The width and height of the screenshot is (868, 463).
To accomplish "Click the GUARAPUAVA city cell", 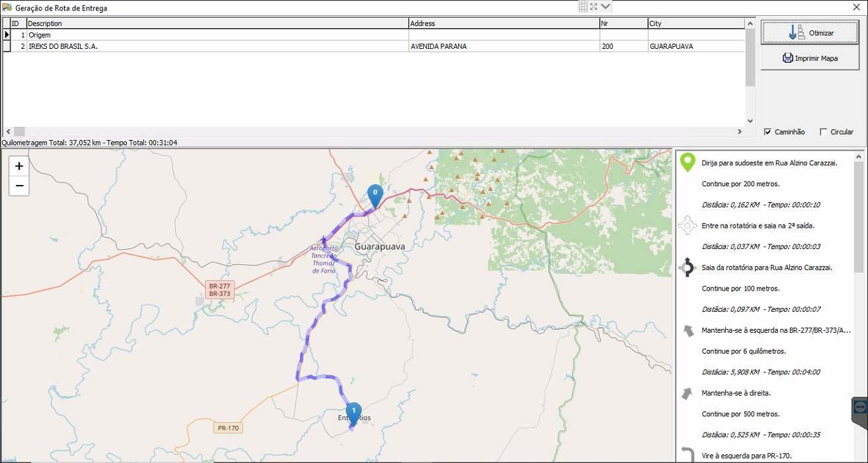I will coord(696,46).
